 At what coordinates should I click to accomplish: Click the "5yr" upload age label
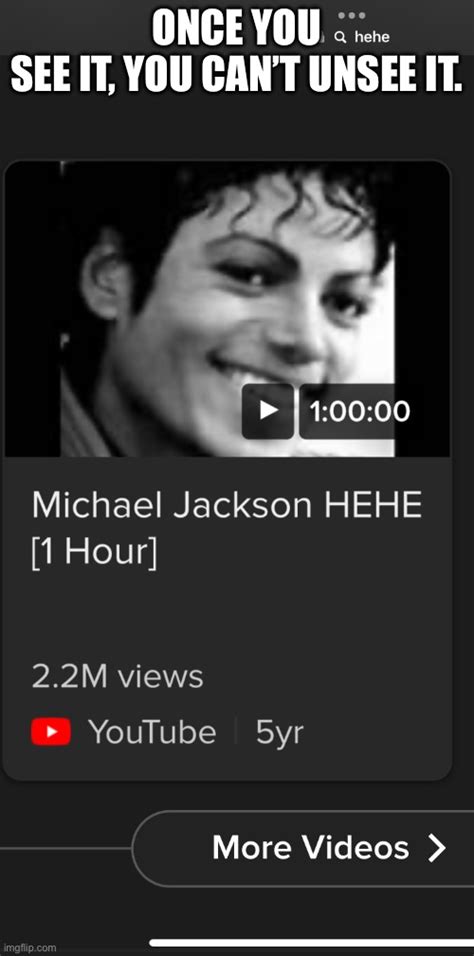[279, 733]
